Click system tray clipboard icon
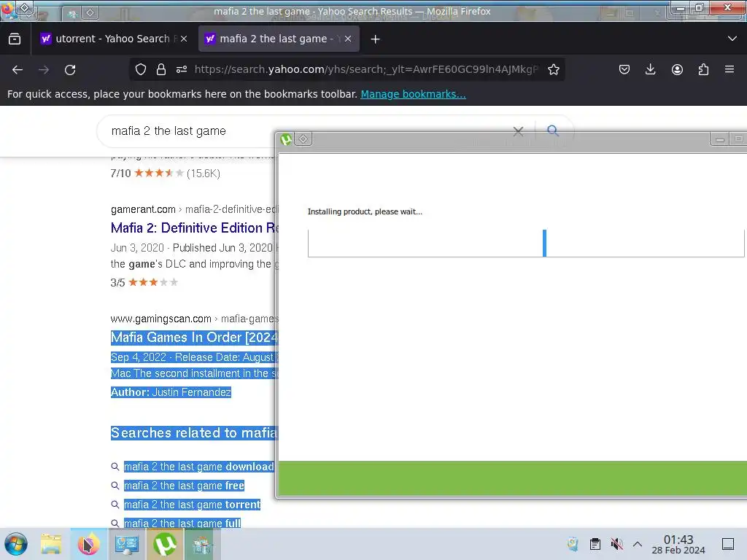Viewport: 747px width, 560px height. 595,544
